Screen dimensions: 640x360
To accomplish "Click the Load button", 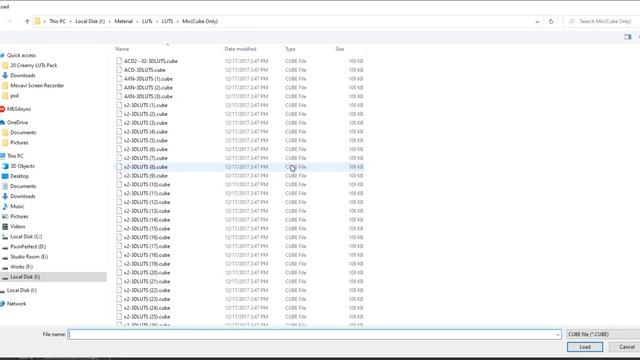I will click(x=585, y=347).
